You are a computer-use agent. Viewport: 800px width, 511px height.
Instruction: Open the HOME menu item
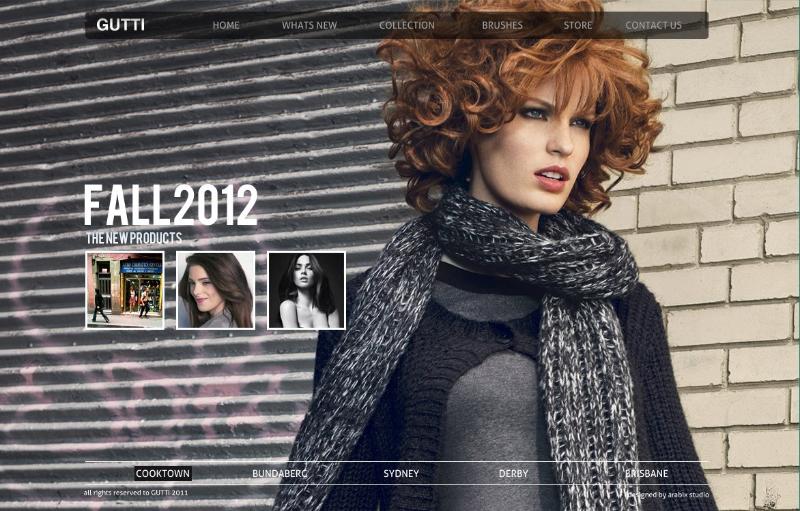click(x=226, y=25)
